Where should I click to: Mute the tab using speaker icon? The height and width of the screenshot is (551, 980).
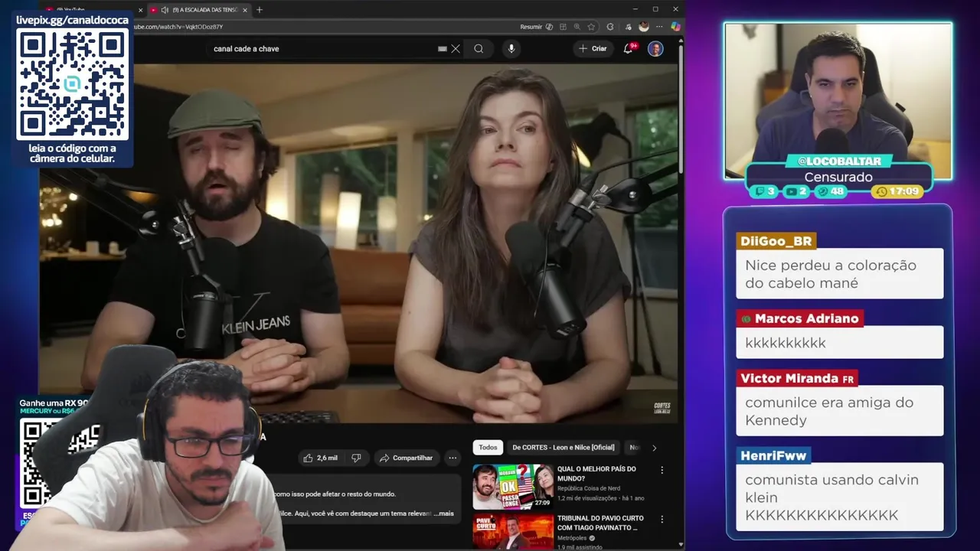click(x=165, y=10)
